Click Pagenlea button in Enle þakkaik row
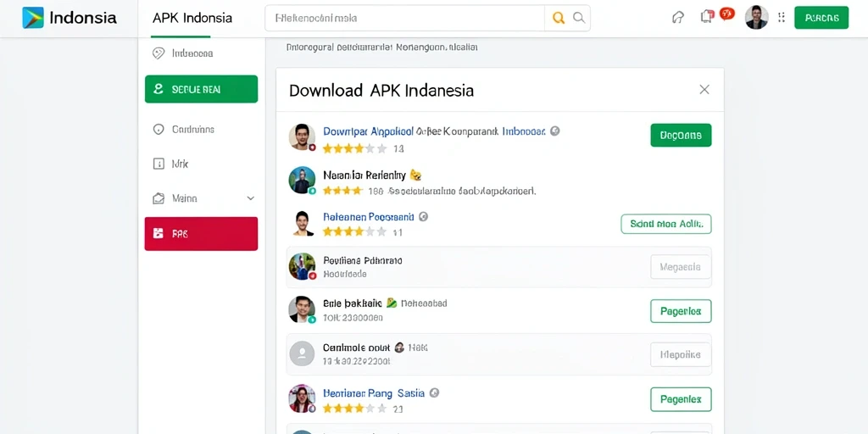This screenshot has height=434, width=868. coord(681,311)
